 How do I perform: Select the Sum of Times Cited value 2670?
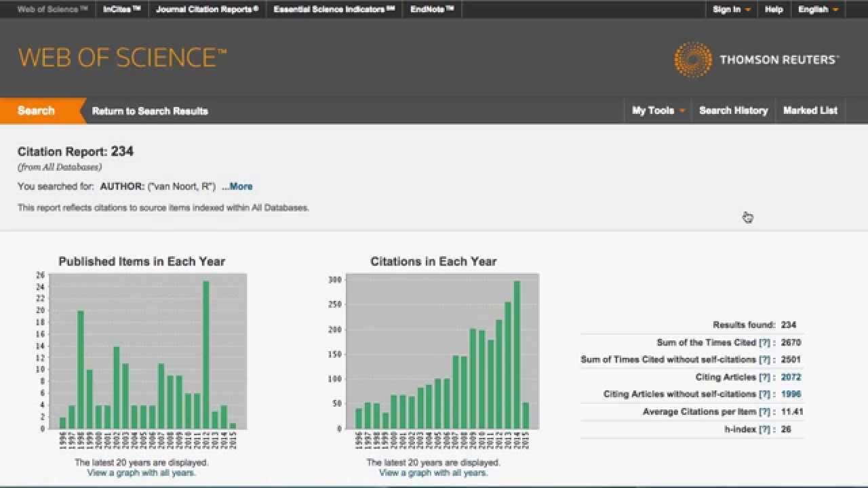click(x=791, y=343)
